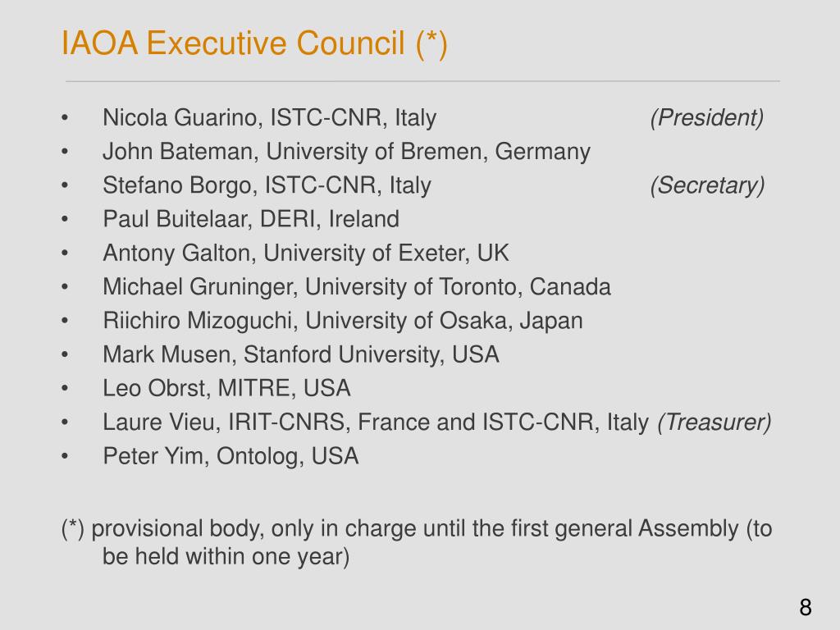Select the Nicola Guarino, ISTC-CNR line

click(x=269, y=118)
